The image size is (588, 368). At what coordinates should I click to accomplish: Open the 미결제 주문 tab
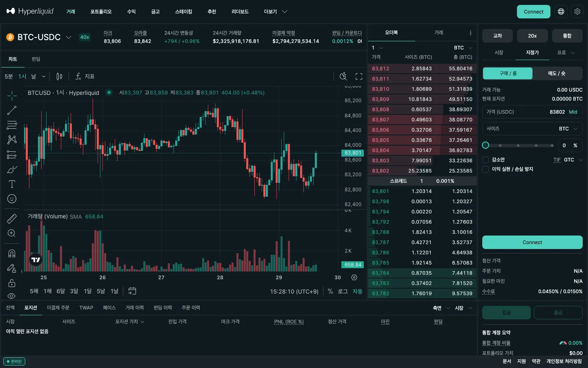coord(58,308)
